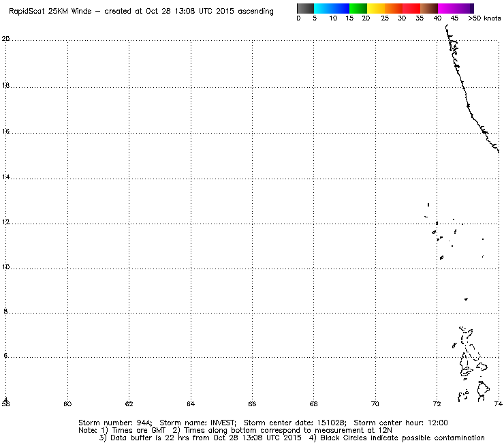Click the dark purple 45-50 knots legend color
Image resolution: width=504 pixels, height=443 pixels.
click(x=464, y=8)
